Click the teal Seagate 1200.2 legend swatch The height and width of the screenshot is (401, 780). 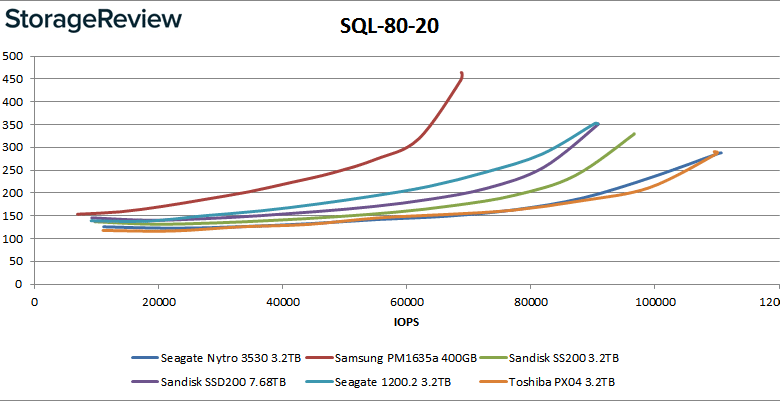319,382
